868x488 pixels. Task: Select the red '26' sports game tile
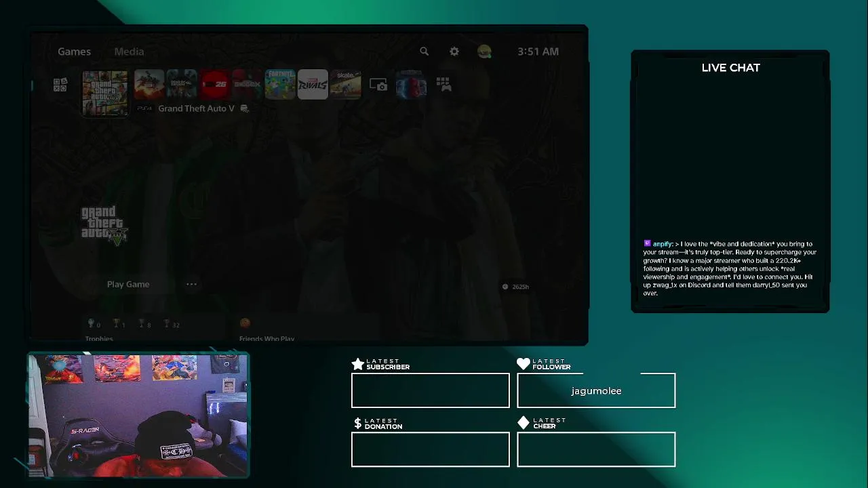214,85
